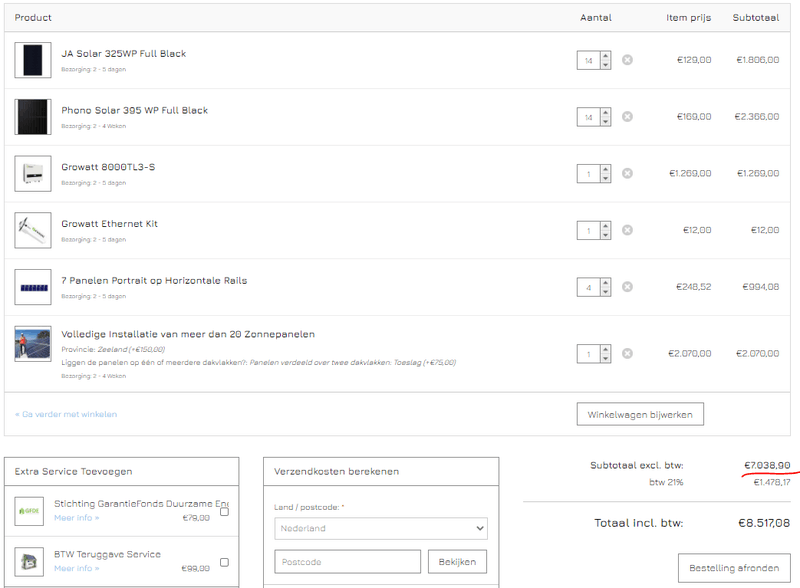Image resolution: width=800 pixels, height=588 pixels.
Task: Remove Growatt 8000TL3-S from cart
Action: point(627,173)
